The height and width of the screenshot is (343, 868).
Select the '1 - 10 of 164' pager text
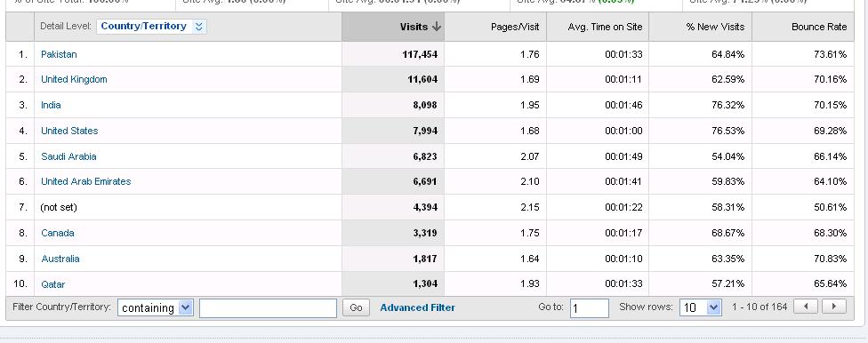coord(759,307)
